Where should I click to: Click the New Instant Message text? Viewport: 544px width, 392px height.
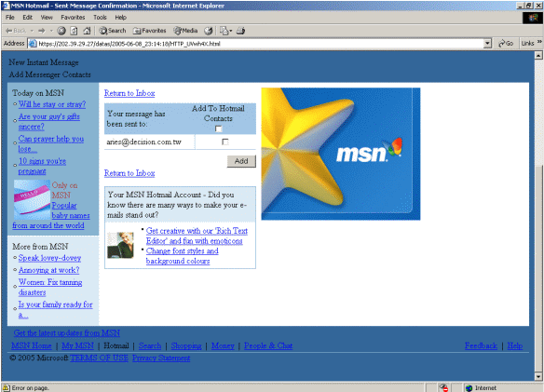click(44, 62)
